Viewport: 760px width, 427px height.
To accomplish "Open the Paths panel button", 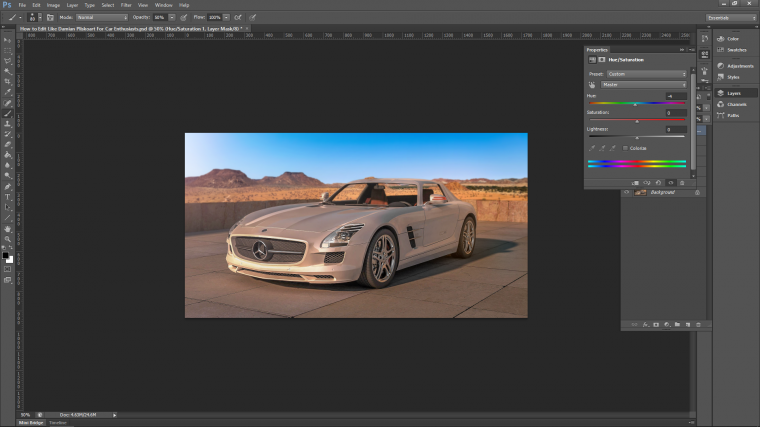I will click(735, 115).
